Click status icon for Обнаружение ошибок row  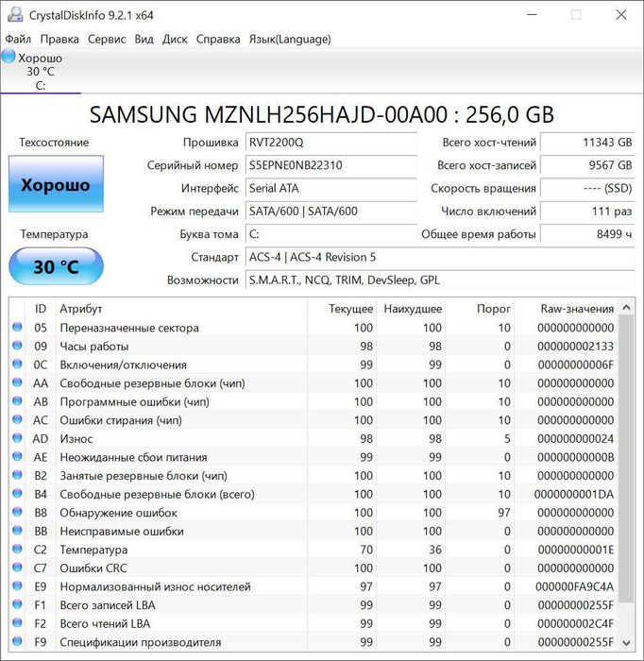coord(17,512)
